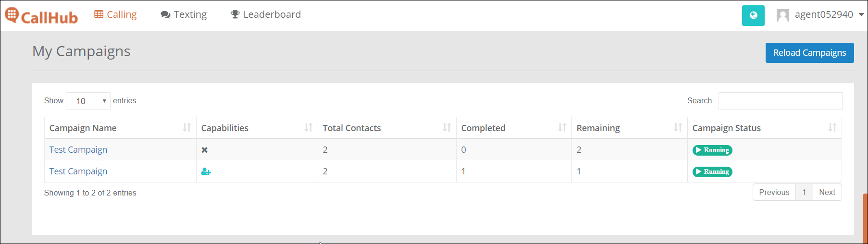Click the Next pagination button

tap(827, 192)
